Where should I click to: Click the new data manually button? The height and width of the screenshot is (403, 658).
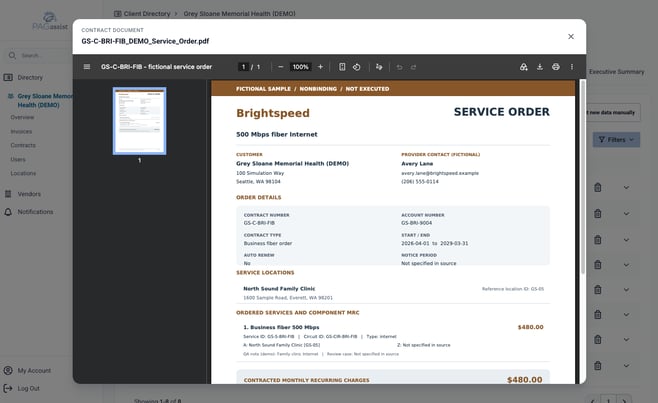(613, 113)
